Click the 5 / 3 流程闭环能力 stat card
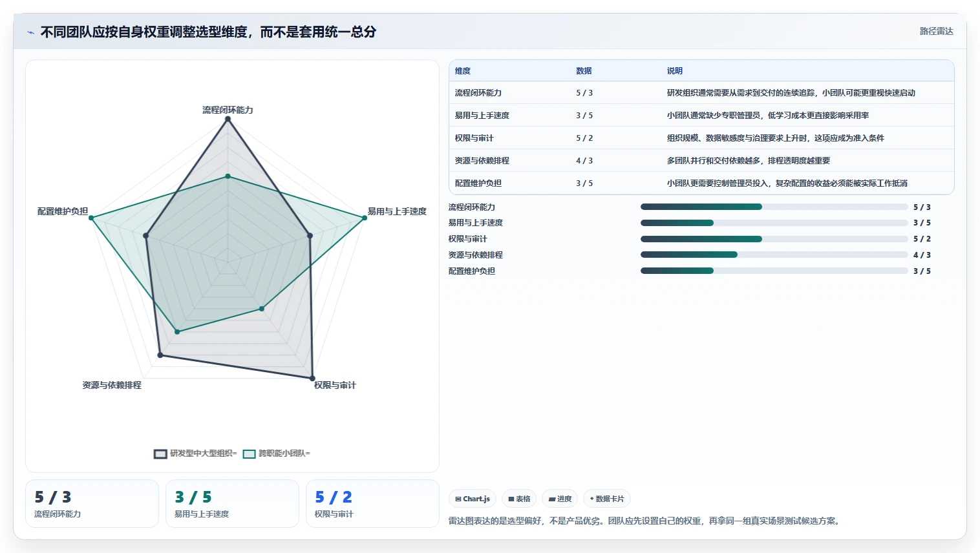 pyautogui.click(x=92, y=503)
